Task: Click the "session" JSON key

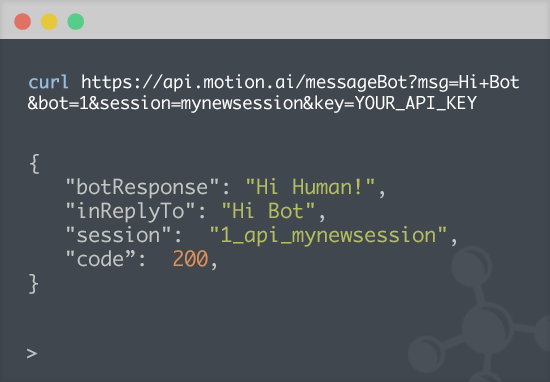Action: (118, 235)
